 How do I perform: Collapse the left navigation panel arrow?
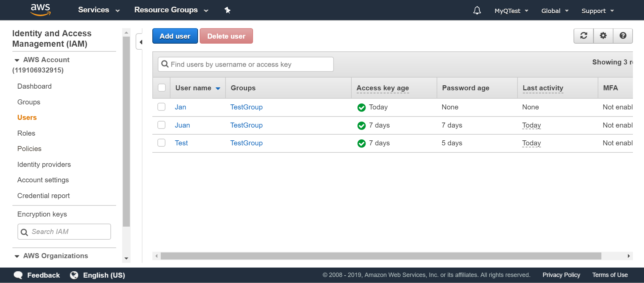coord(141,42)
